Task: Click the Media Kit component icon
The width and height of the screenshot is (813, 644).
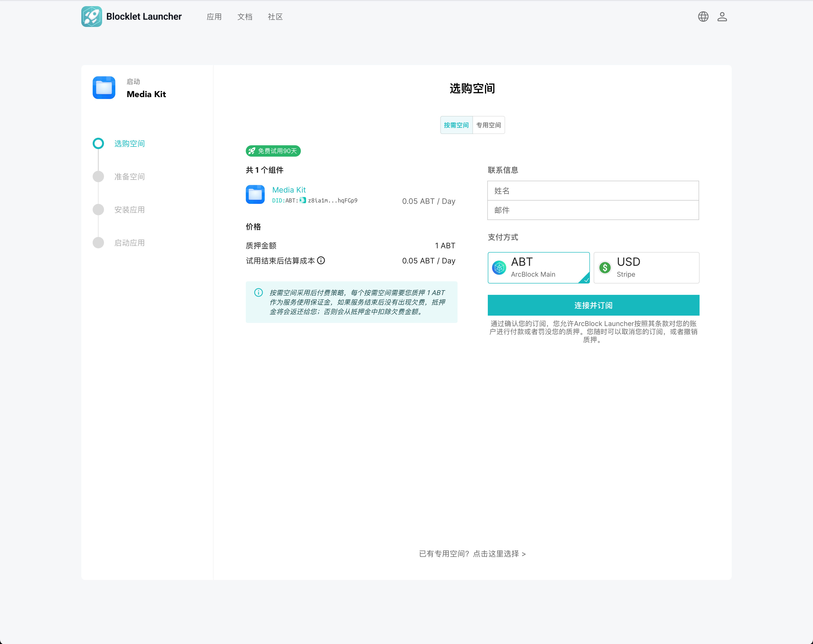Action: pyautogui.click(x=255, y=194)
